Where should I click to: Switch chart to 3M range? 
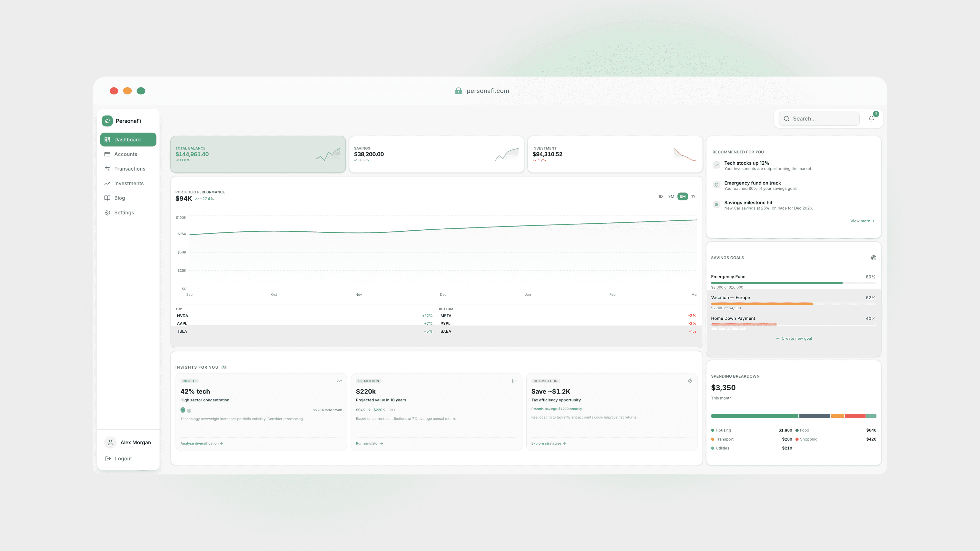coord(671,197)
